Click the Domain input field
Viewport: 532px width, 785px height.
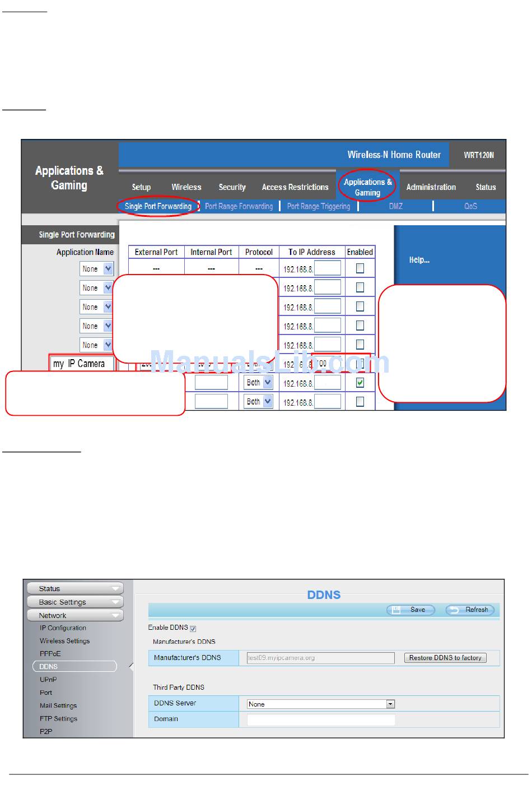coord(321,719)
